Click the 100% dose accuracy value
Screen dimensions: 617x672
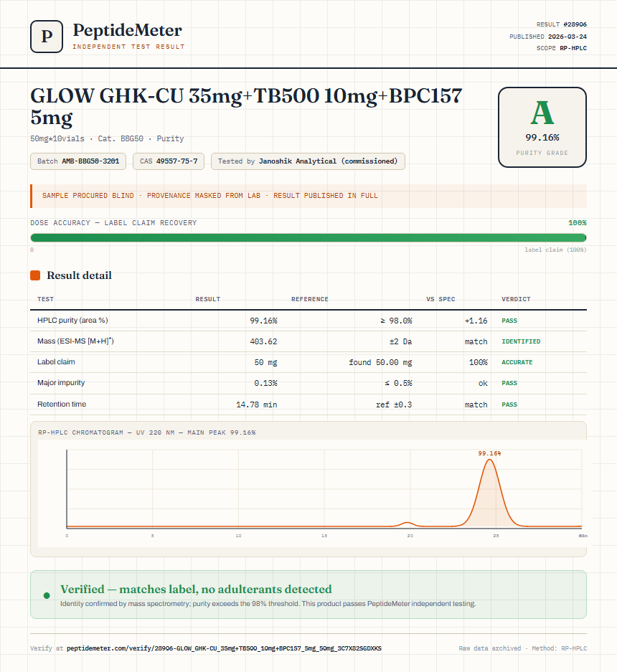coord(577,223)
